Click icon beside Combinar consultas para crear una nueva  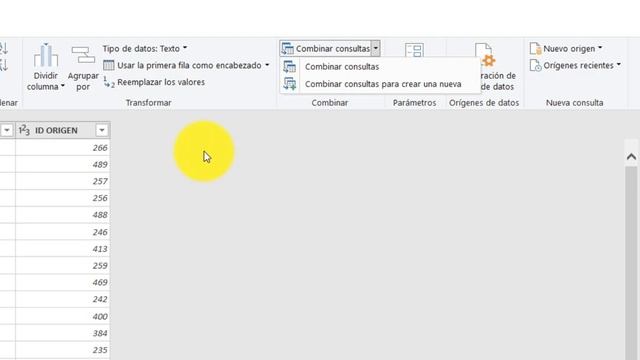290,84
